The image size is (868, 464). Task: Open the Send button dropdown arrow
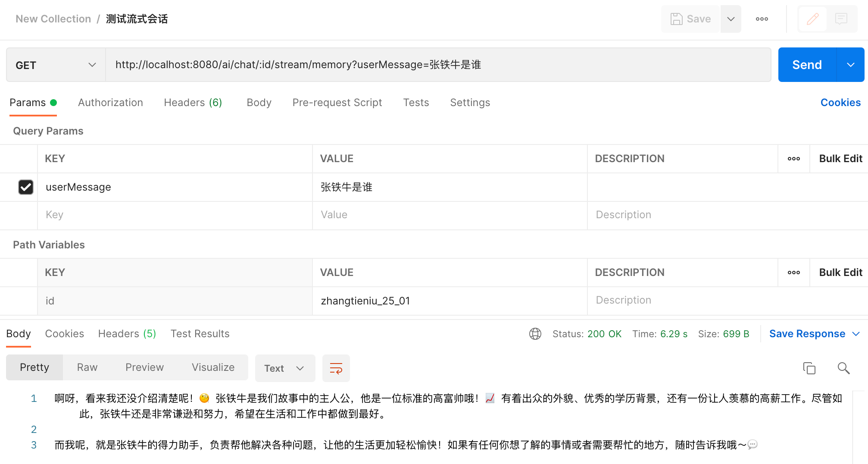(x=850, y=65)
